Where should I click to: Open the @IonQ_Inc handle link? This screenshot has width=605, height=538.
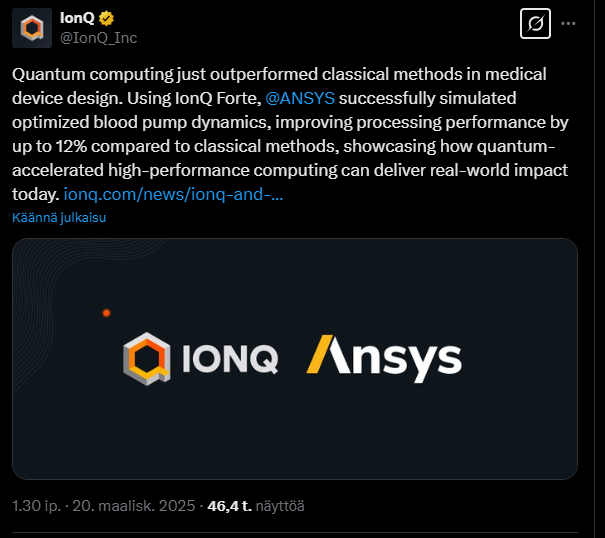pos(99,38)
